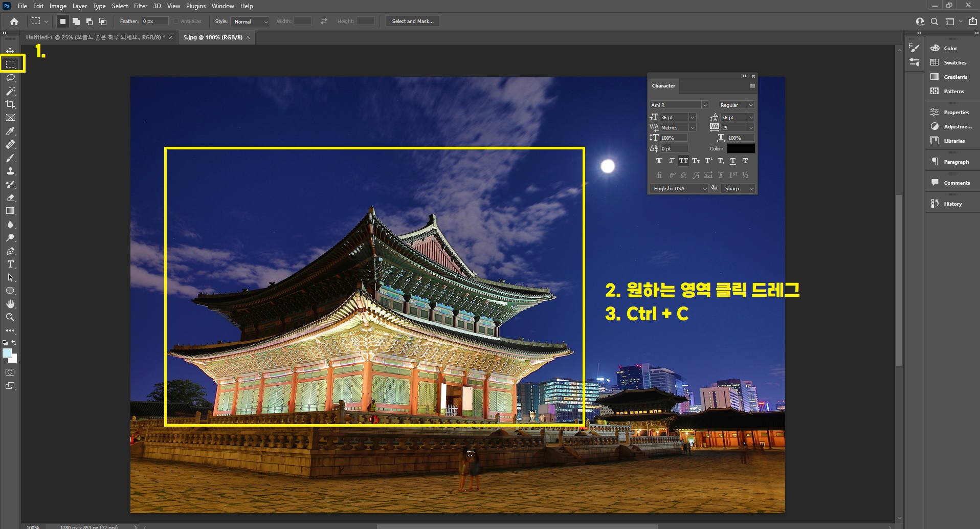The height and width of the screenshot is (529, 980).
Task: Open the Filter menu
Action: 141,6
